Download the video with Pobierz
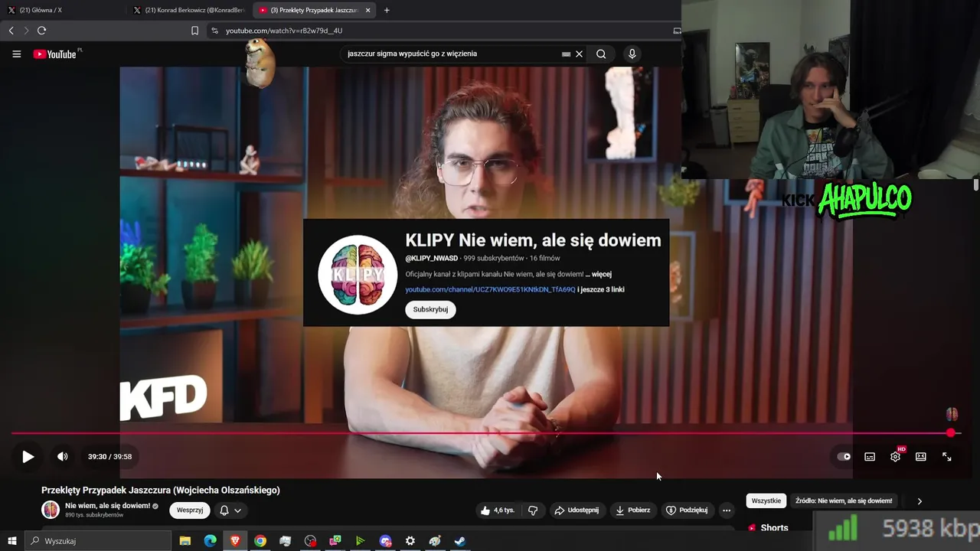The image size is (980, 551). tap(632, 510)
